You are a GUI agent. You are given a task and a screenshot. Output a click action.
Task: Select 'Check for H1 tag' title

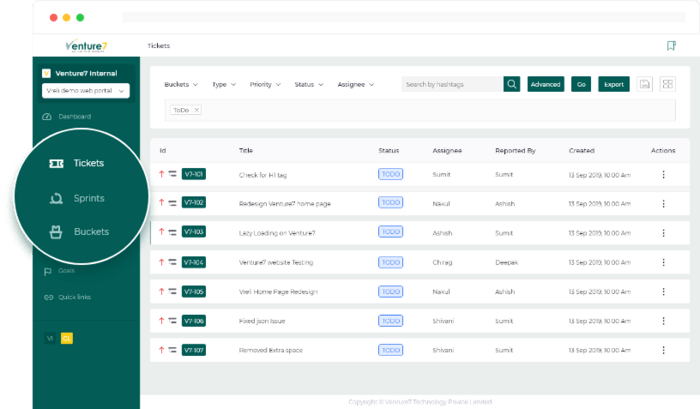click(263, 175)
